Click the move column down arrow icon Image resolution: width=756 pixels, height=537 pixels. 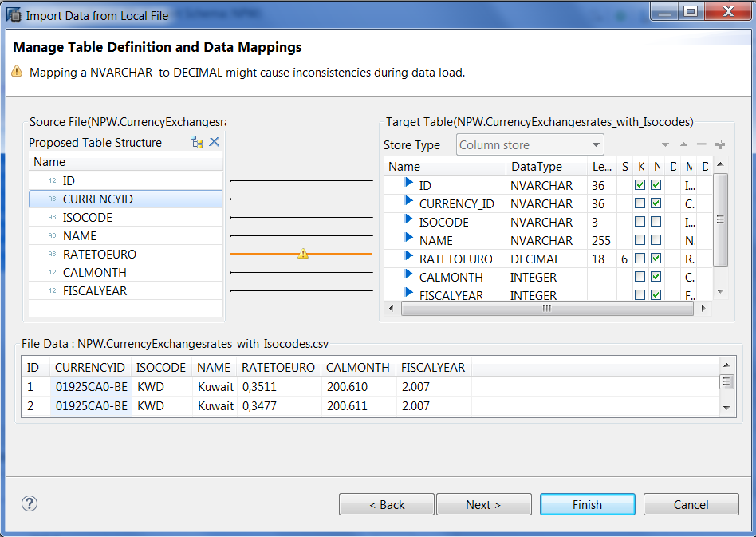click(x=665, y=144)
